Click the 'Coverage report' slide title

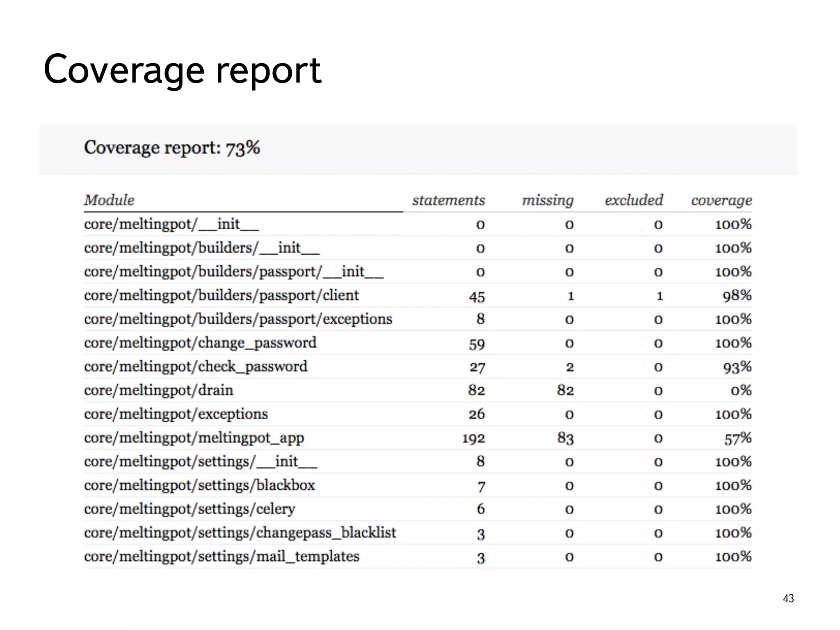pos(183,71)
